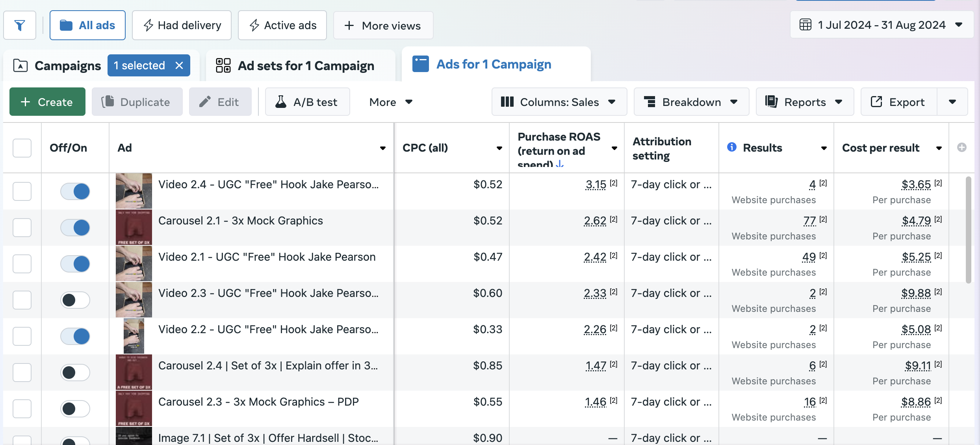This screenshot has width=980, height=445.
Task: Check the box for Video 2.4 ad
Action: tap(22, 191)
